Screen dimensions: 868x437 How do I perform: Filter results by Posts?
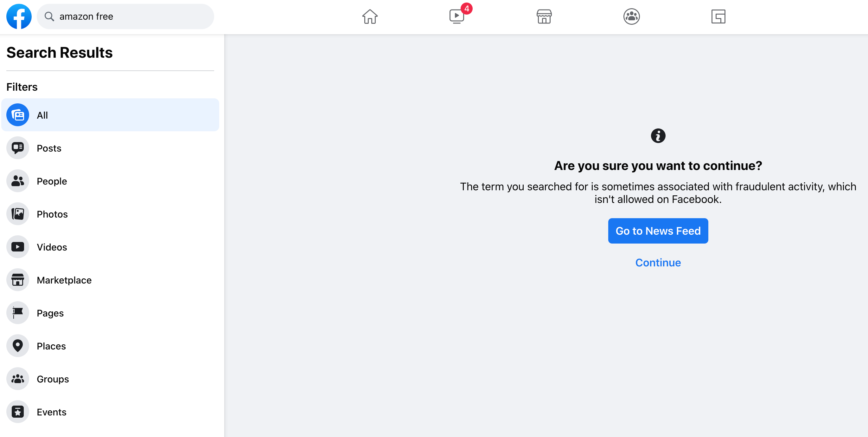point(49,148)
